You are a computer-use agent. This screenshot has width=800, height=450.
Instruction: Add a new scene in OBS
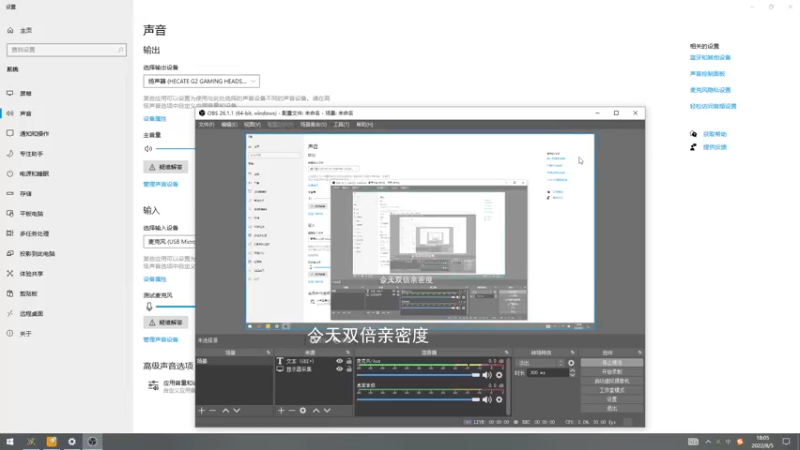[x=202, y=411]
